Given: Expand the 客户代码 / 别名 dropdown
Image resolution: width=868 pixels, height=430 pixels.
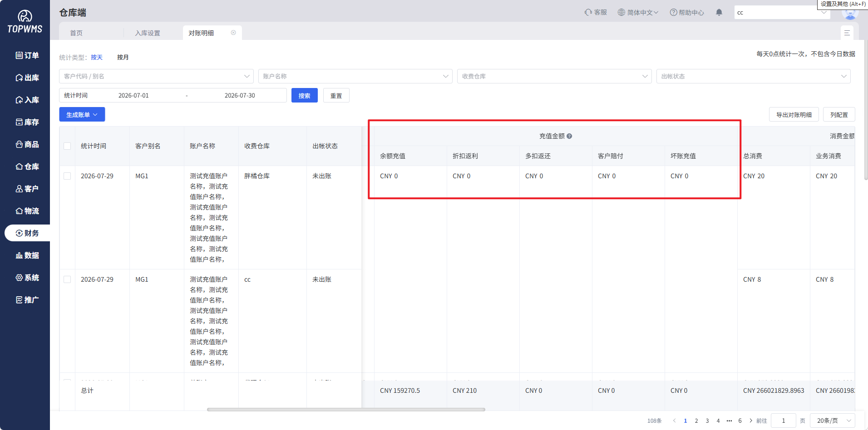Looking at the screenshot, I should [x=156, y=76].
